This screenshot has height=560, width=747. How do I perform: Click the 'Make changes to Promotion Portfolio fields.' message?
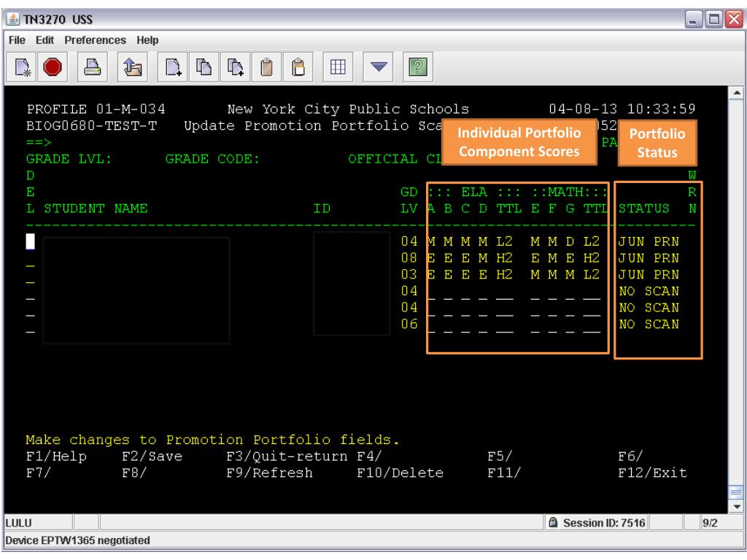point(212,440)
